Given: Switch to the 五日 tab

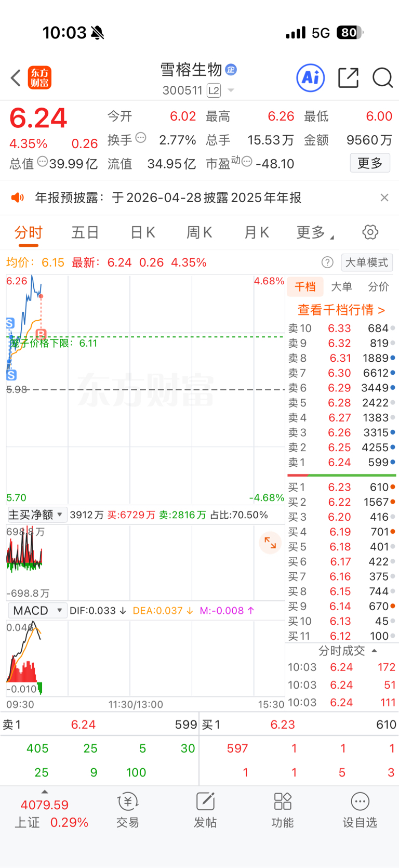Looking at the screenshot, I should coord(85,232).
